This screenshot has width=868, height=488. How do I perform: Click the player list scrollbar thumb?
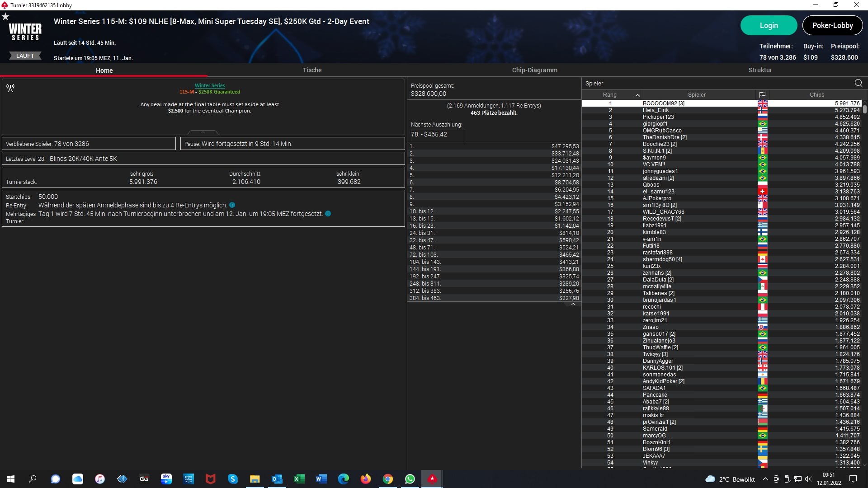click(x=864, y=109)
